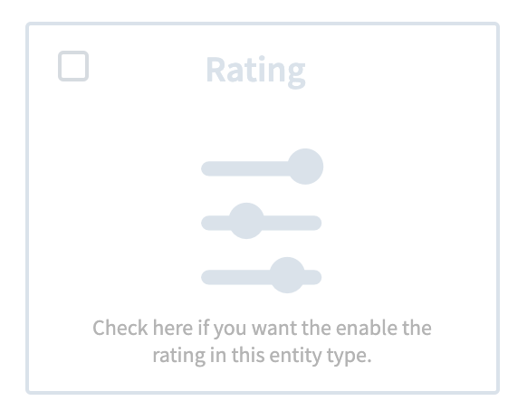Click the left end of top slider
Image resolution: width=527 pixels, height=420 pixels.
(209, 168)
